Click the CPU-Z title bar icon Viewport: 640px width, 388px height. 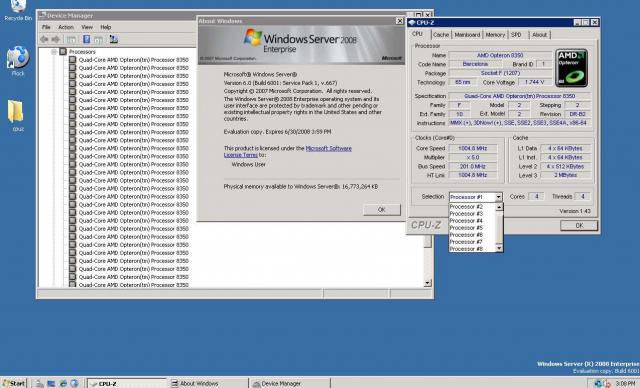click(x=412, y=22)
